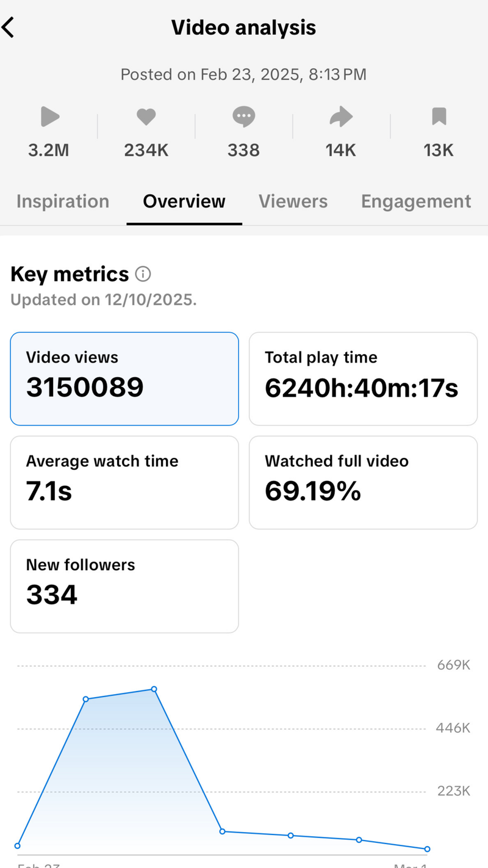This screenshot has width=488, height=868.
Task: Select the Total play time card
Action: [363, 378]
